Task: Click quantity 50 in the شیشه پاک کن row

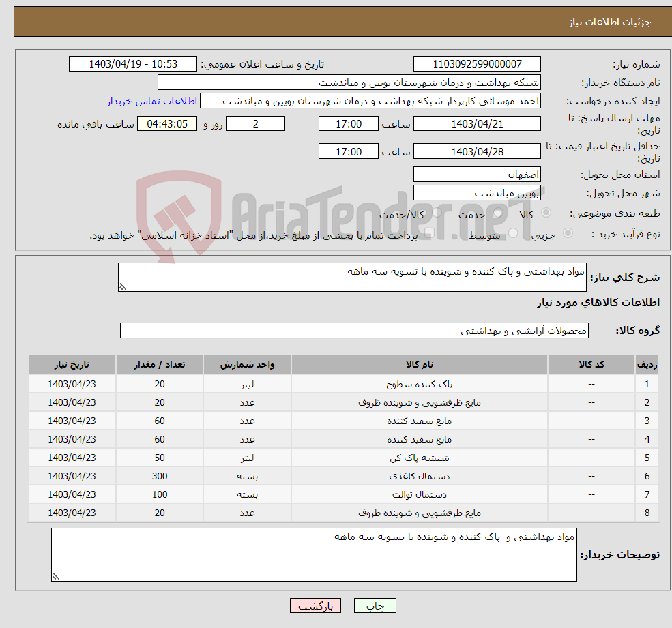Action: (x=160, y=458)
